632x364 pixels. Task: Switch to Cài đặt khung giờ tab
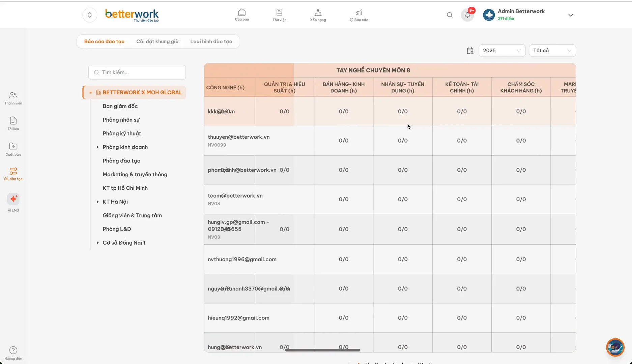click(157, 41)
